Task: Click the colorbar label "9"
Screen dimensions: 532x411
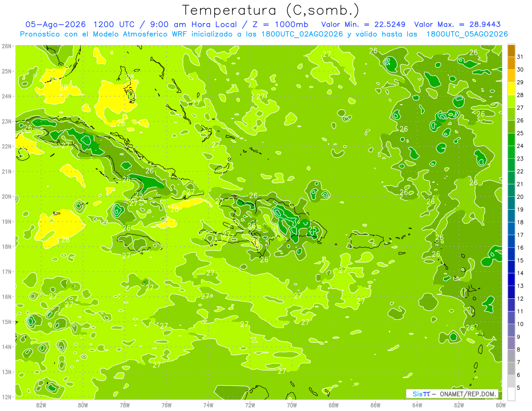Action: [x=519, y=337]
